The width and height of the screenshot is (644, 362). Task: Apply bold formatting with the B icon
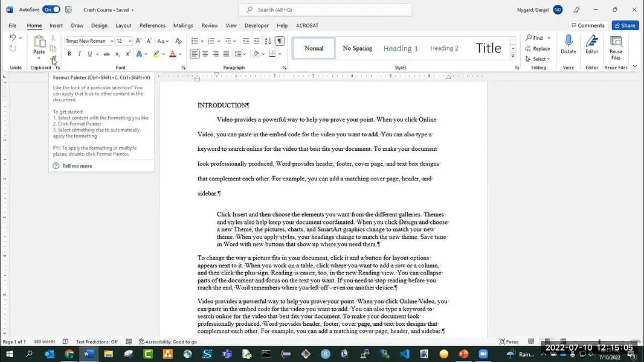(x=69, y=54)
